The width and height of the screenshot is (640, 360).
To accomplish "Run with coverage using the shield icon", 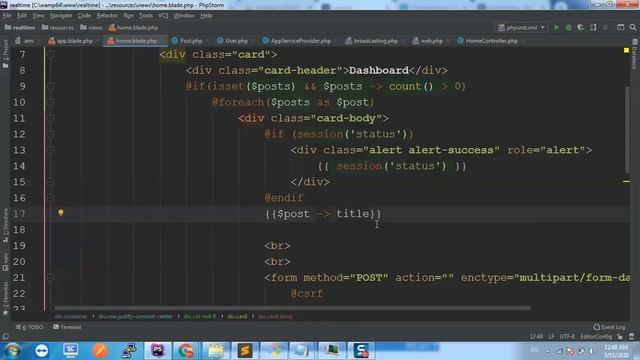I will [x=580, y=27].
